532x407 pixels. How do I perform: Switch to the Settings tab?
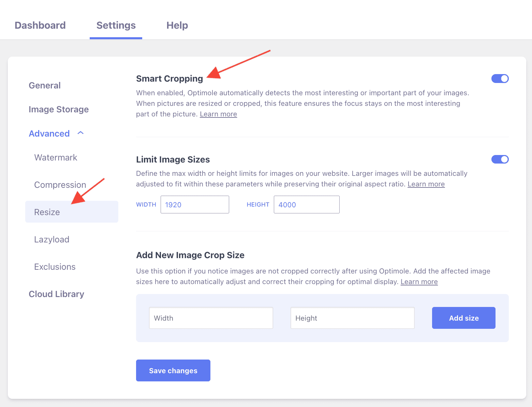pyautogui.click(x=116, y=25)
